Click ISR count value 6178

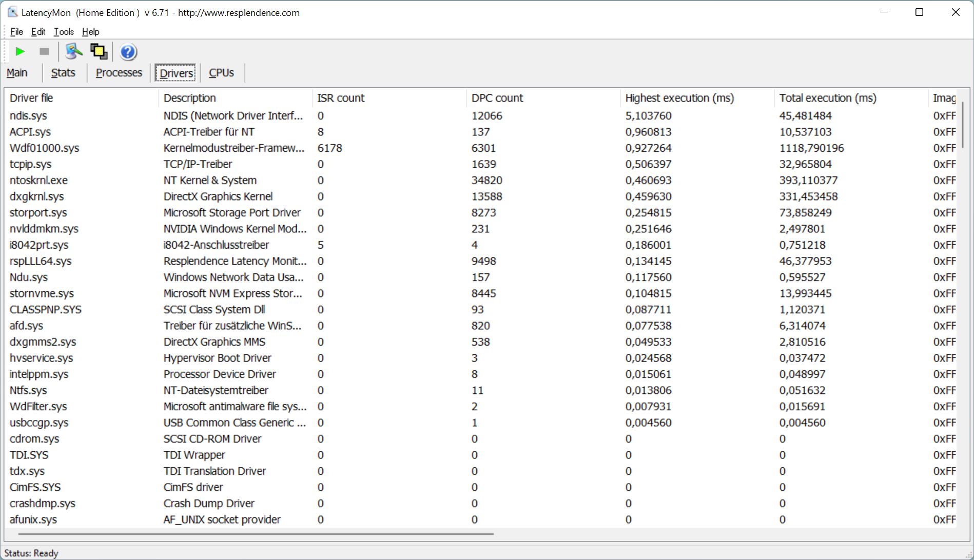[329, 148]
